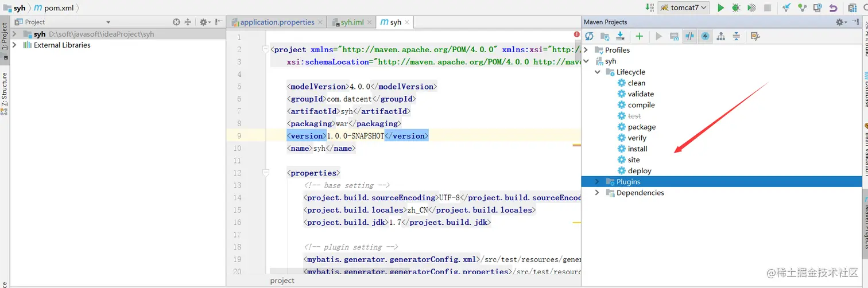Toggle Skip Tests mode lightning icon
This screenshot has width=868, height=288.
coord(705,36)
